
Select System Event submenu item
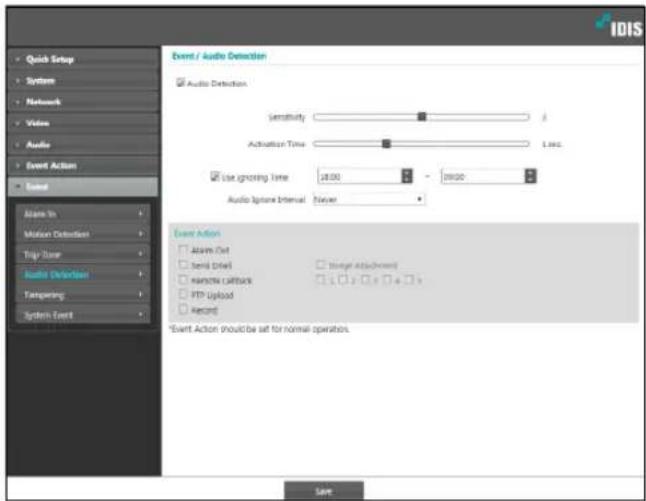[x=82, y=315]
